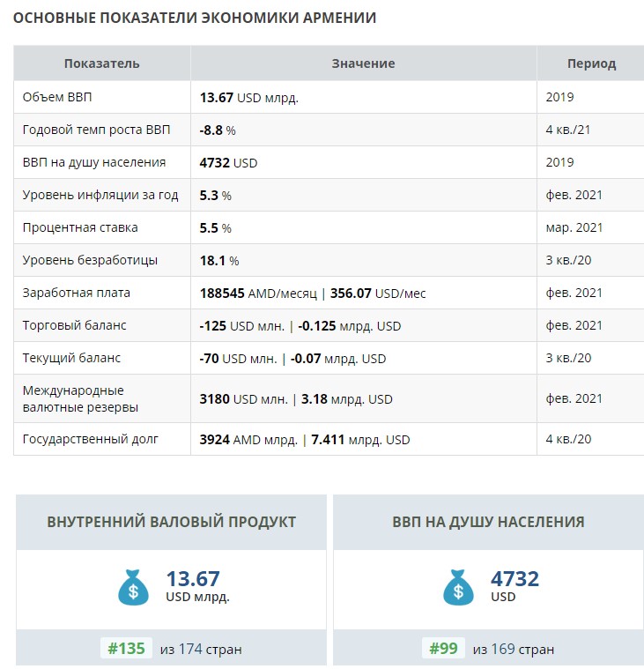This screenshot has width=644, height=669.
Task: Click the Уровень безработицы row label
Action: [90, 260]
